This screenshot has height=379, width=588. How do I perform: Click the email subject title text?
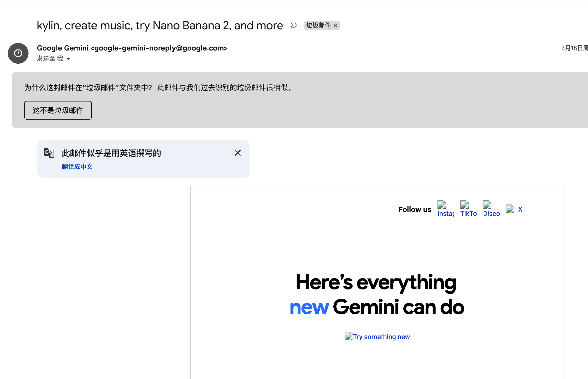click(160, 26)
